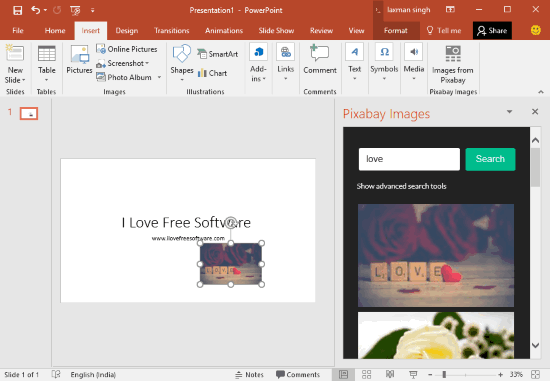
Task: Switch to the Animations tab
Action: 224,31
